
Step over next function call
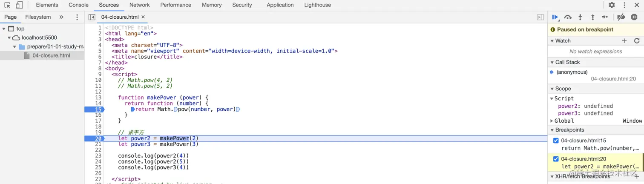coord(568,17)
